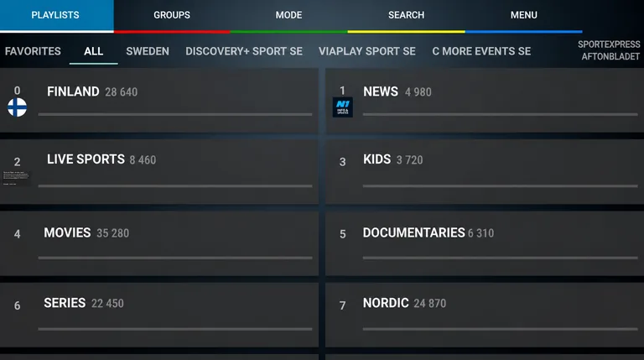Click the News count 4 980
The image size is (644, 360).
click(418, 92)
